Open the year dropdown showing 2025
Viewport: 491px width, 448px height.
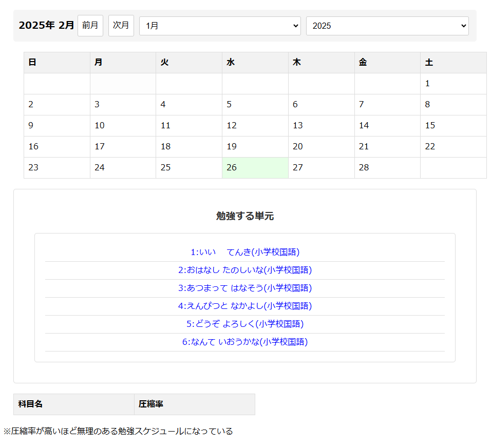pos(387,26)
